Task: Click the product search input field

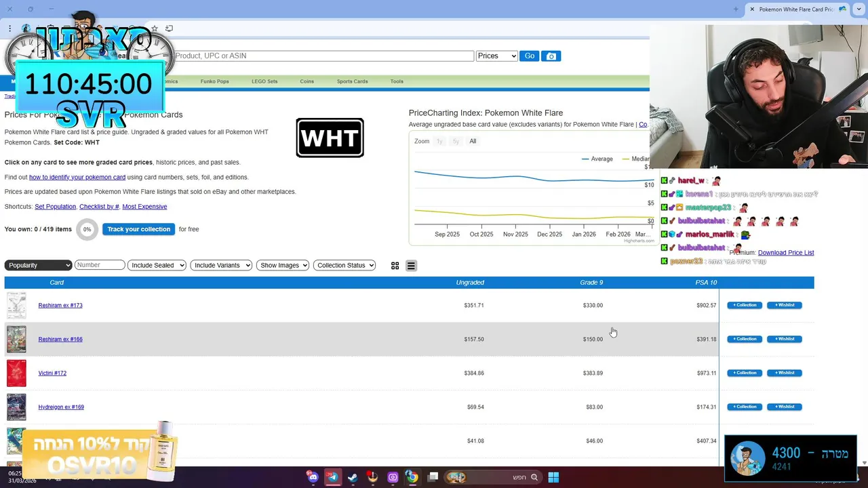Action: (x=324, y=56)
